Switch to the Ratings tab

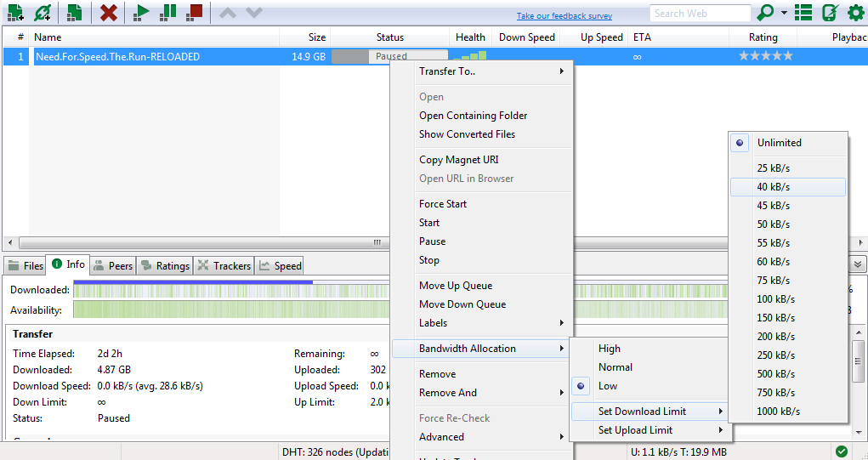pos(165,265)
